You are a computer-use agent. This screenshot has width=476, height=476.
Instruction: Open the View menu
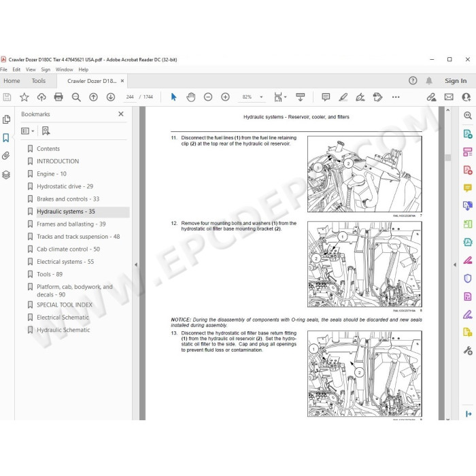pyautogui.click(x=31, y=69)
